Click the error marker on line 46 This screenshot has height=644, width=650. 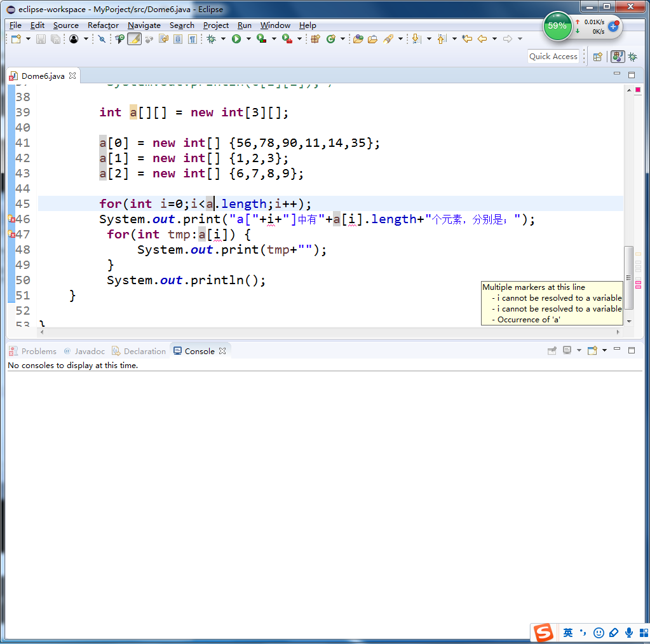tap(11, 219)
